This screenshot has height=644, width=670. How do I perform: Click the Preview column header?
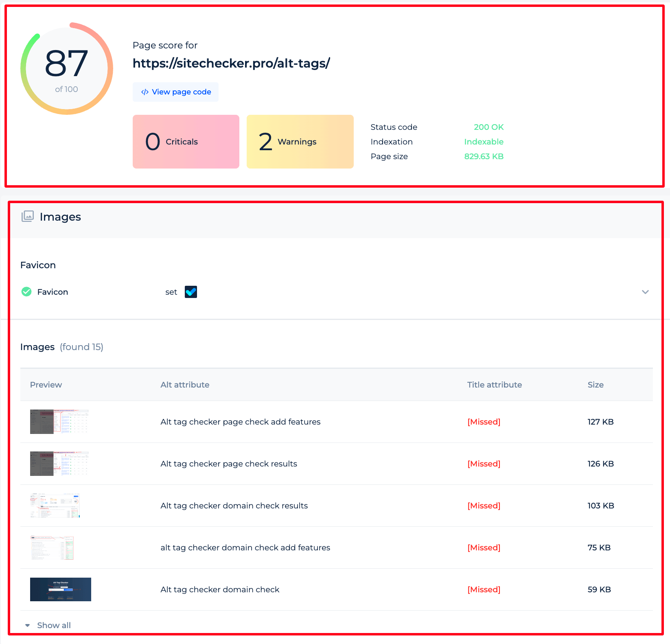pyautogui.click(x=46, y=385)
